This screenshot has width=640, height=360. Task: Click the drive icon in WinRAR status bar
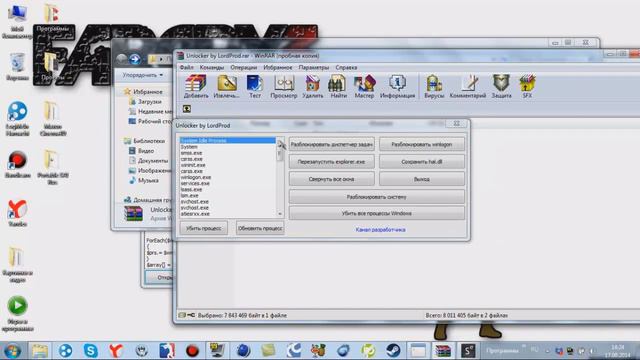(182, 315)
